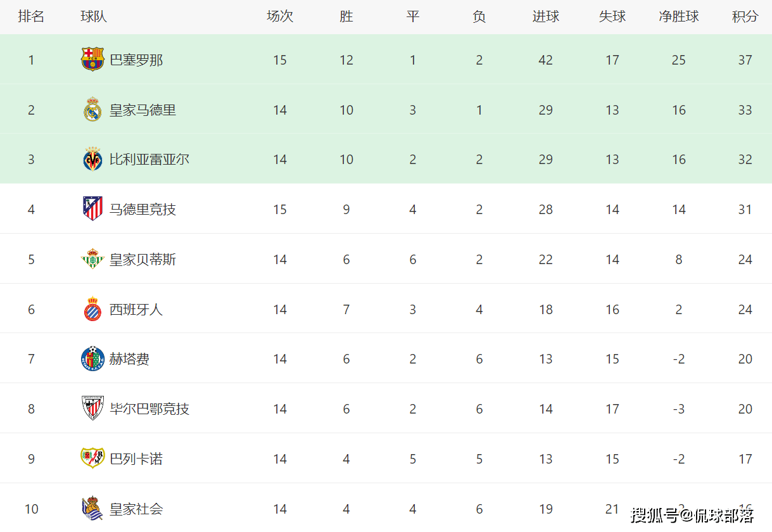
Task: Open the 毕尔巴鄂竞技 team link
Action: (149, 409)
